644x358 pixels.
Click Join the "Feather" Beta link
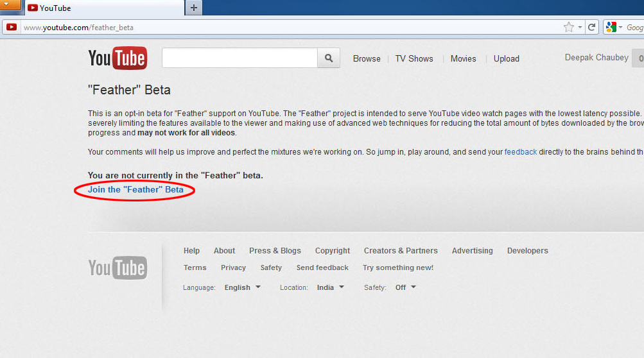pos(135,190)
